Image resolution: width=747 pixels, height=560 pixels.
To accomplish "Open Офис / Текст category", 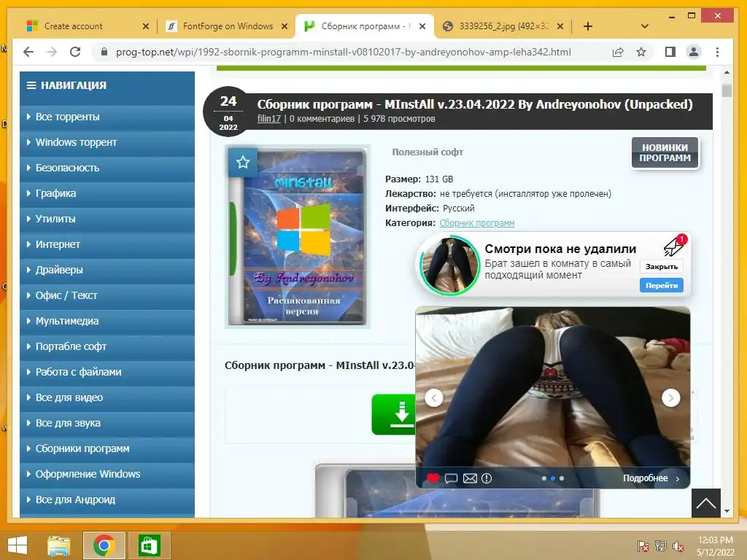I will point(107,295).
